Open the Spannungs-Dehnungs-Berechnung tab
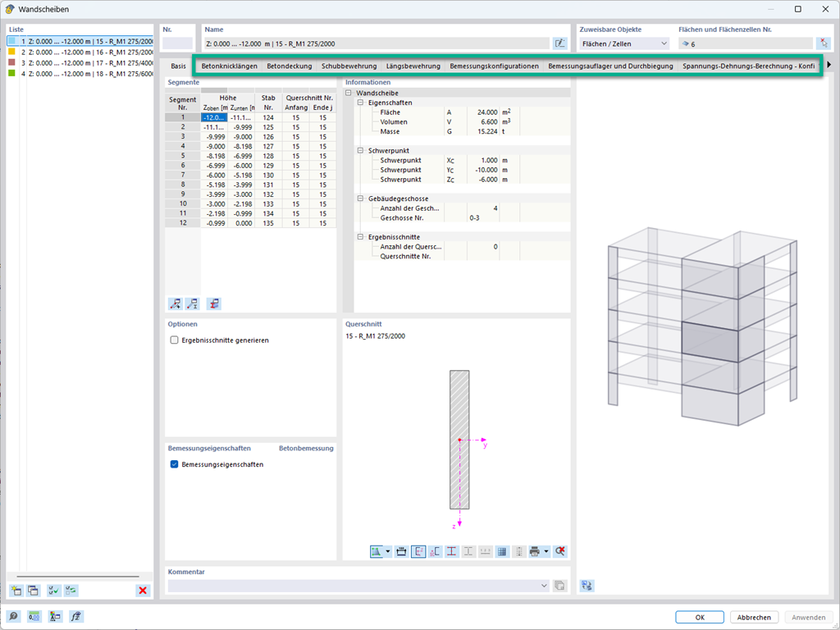Screen dimensions: 840x630 coord(748,66)
